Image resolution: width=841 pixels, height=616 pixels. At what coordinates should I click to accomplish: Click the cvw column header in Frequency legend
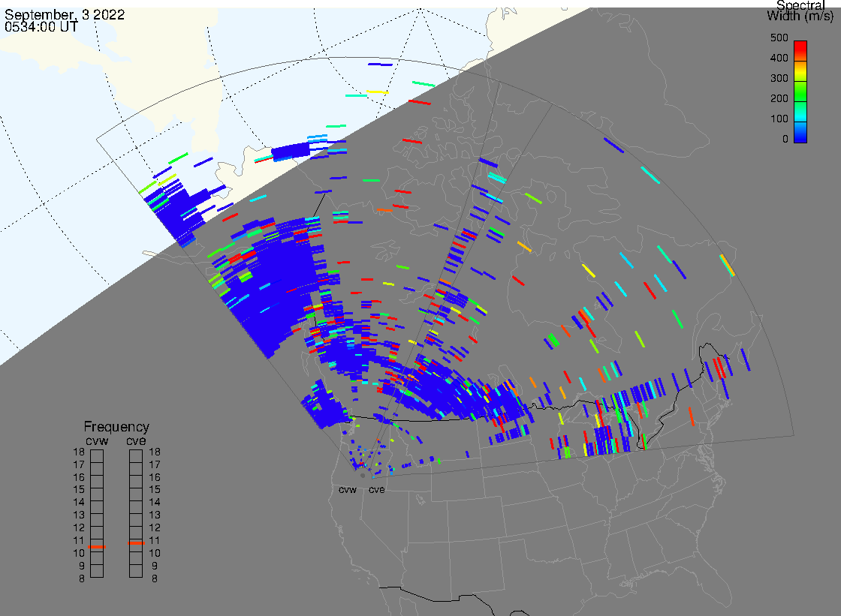pos(97,441)
